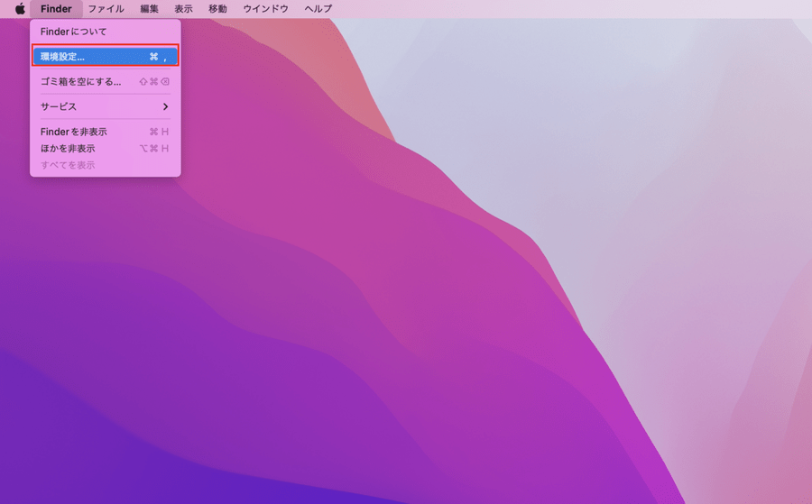Open the 移動 menu
This screenshot has width=812, height=504.
[x=217, y=9]
